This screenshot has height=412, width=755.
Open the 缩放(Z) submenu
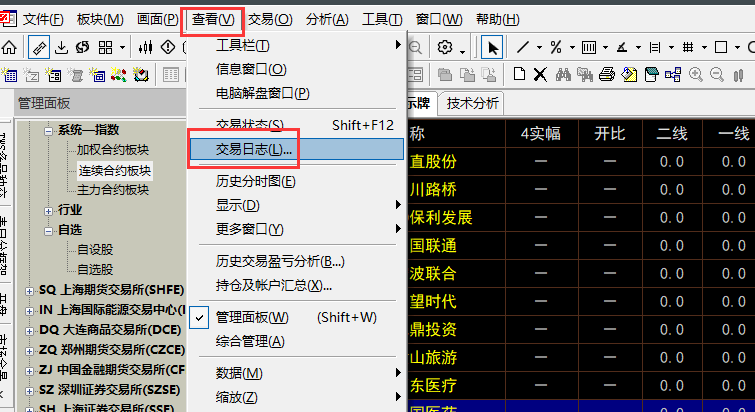(x=297, y=398)
